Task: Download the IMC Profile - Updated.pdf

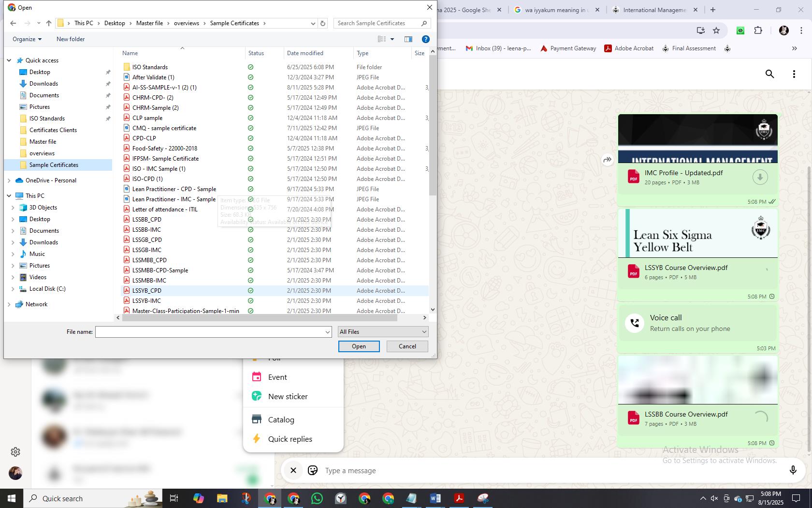Action: (x=760, y=177)
